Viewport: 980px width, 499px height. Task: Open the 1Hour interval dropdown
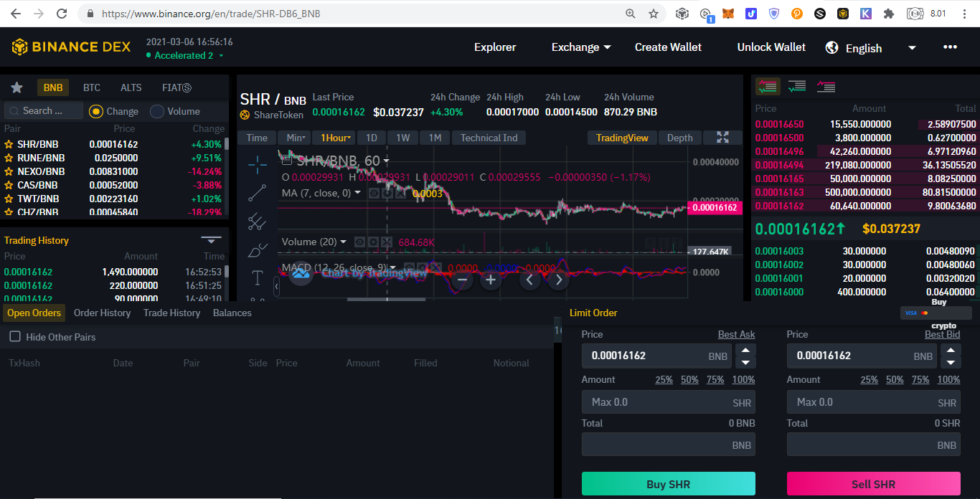coord(334,138)
